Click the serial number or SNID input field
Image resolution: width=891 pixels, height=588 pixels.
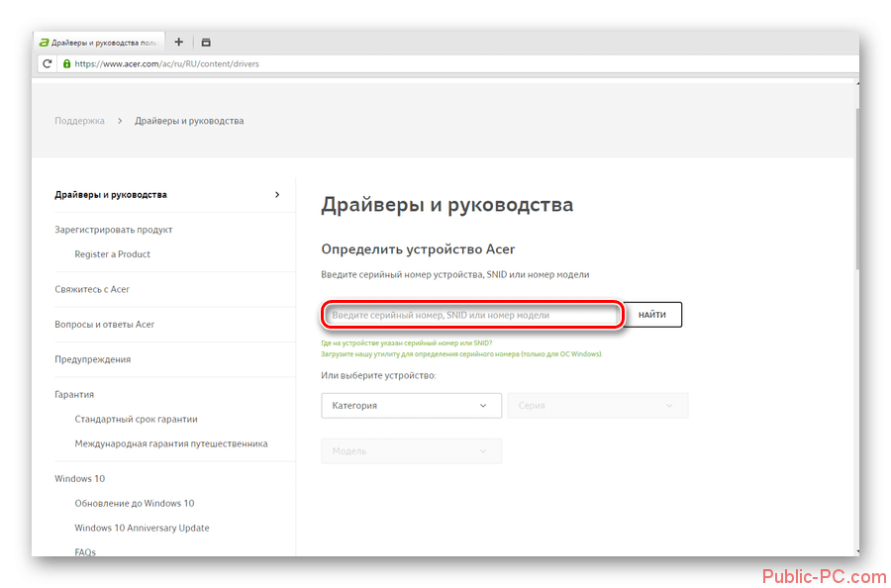(x=473, y=315)
